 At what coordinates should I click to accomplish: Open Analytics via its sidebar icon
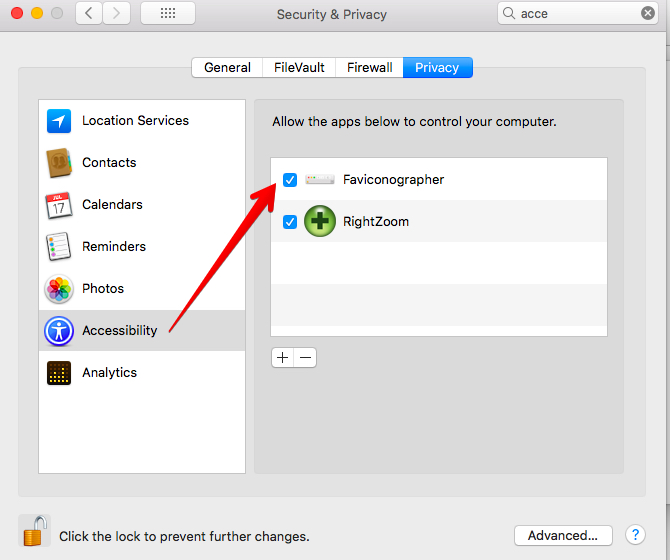click(59, 373)
